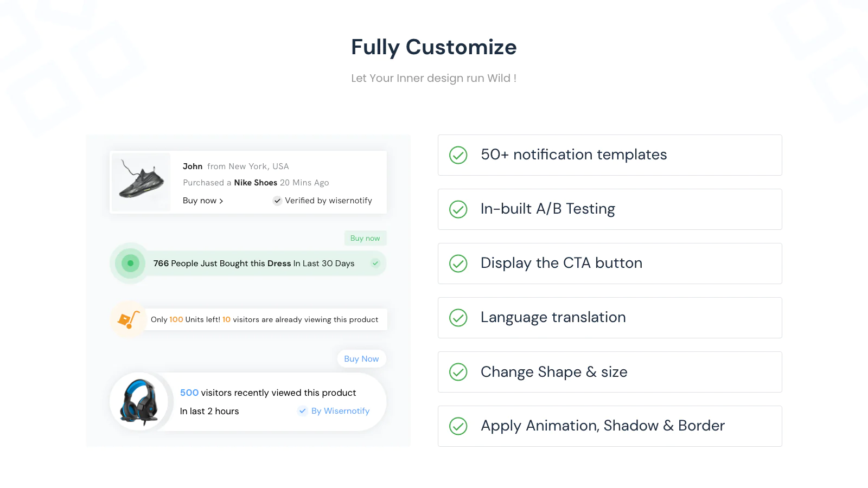The image size is (868, 488).
Task: Click the verified badge beside Verified by wisernotify
Action: point(277,201)
